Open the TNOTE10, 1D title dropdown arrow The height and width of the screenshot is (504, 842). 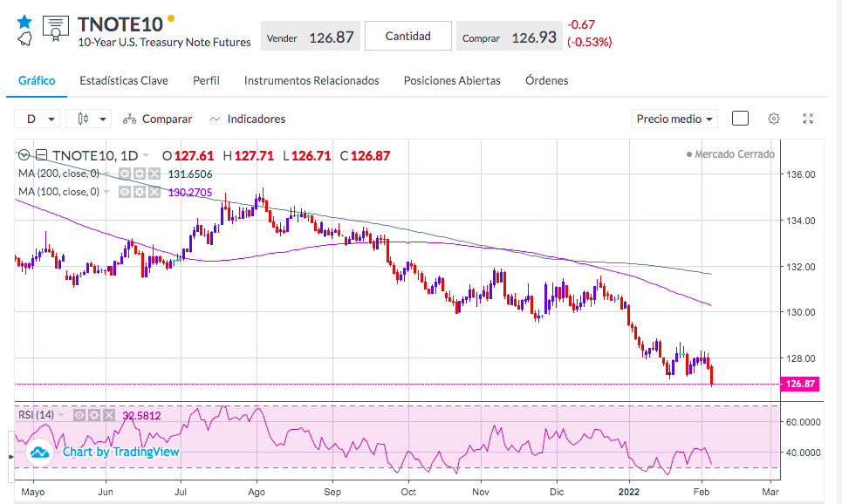(146, 156)
